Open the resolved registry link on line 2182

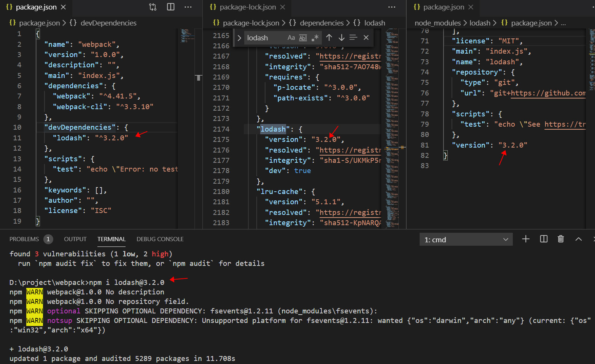pyautogui.click(x=350, y=213)
